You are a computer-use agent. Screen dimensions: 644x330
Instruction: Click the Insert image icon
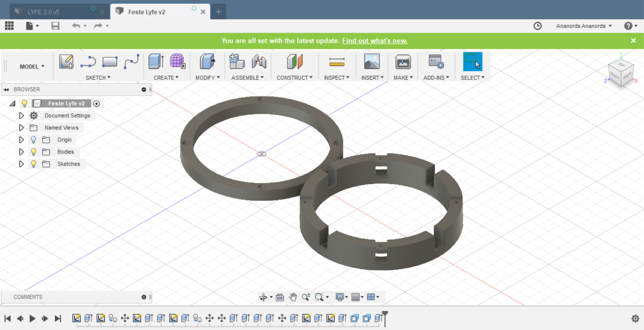coord(372,62)
